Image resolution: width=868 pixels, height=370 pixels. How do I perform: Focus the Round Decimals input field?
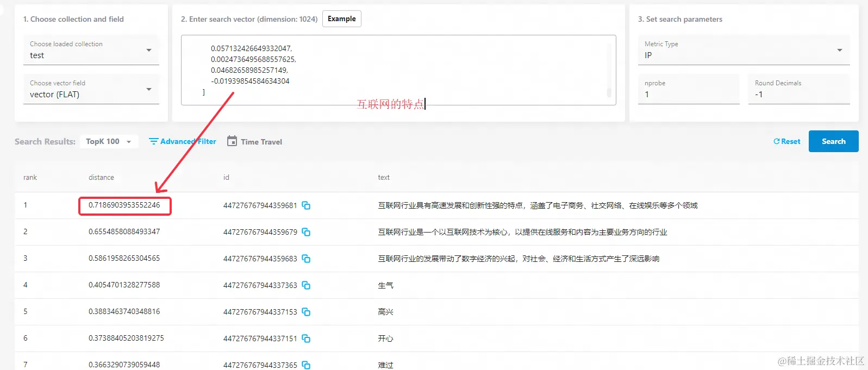coord(799,89)
